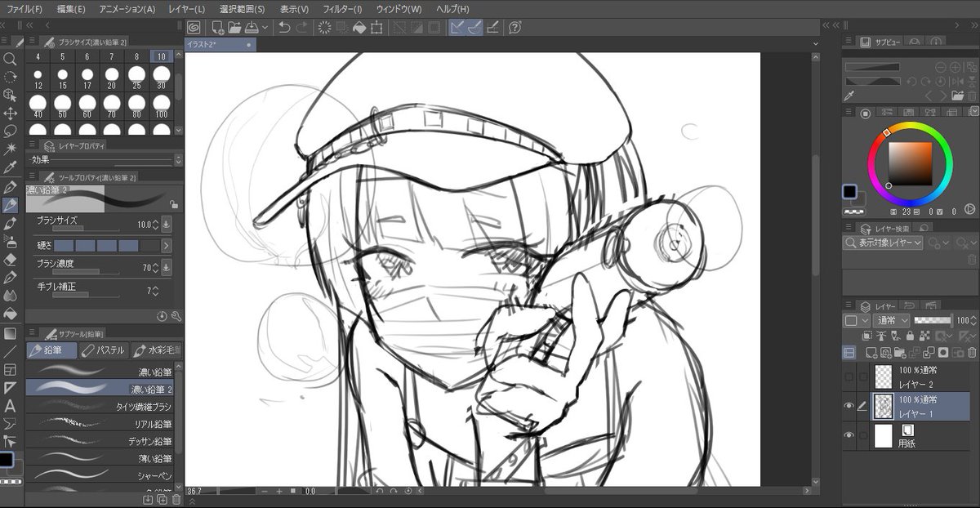Screen dimensions: 980x508
Task: Expand the hardness settings arrow
Action: [x=167, y=245]
